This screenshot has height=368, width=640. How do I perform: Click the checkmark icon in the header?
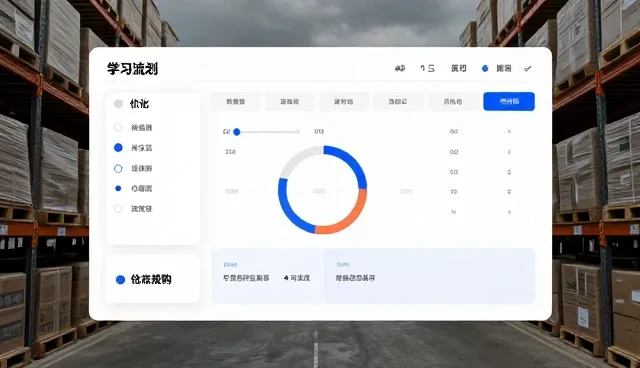click(528, 69)
